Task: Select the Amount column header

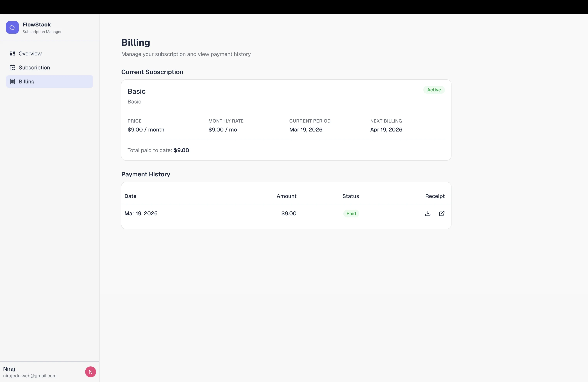Action: click(x=287, y=196)
